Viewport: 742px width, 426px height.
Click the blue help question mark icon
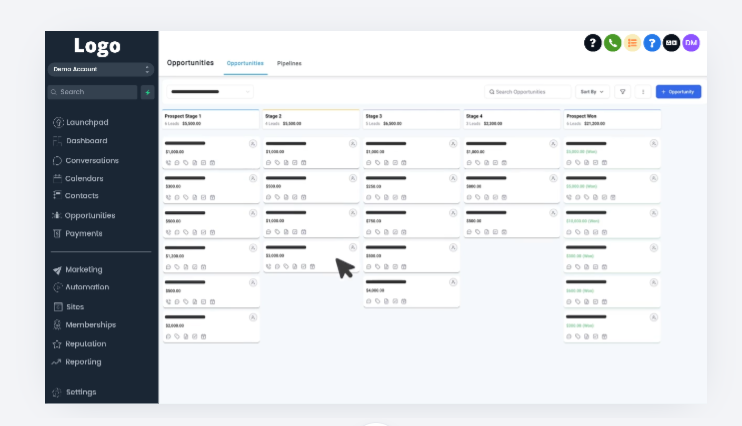pos(652,43)
